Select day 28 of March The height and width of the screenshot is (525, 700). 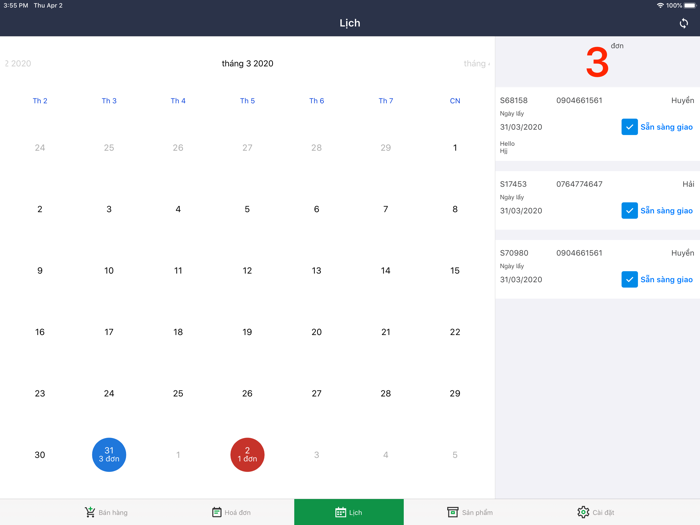coord(386,393)
